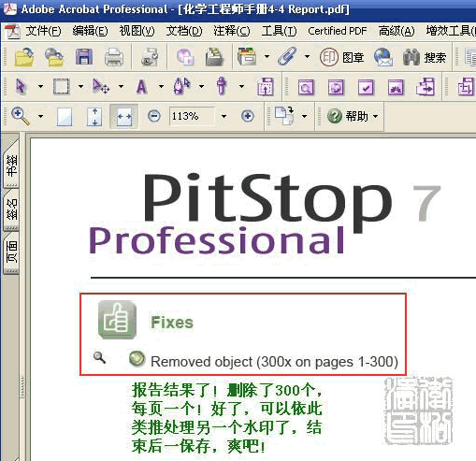Open the 帮助 help dropdown

tap(353, 116)
